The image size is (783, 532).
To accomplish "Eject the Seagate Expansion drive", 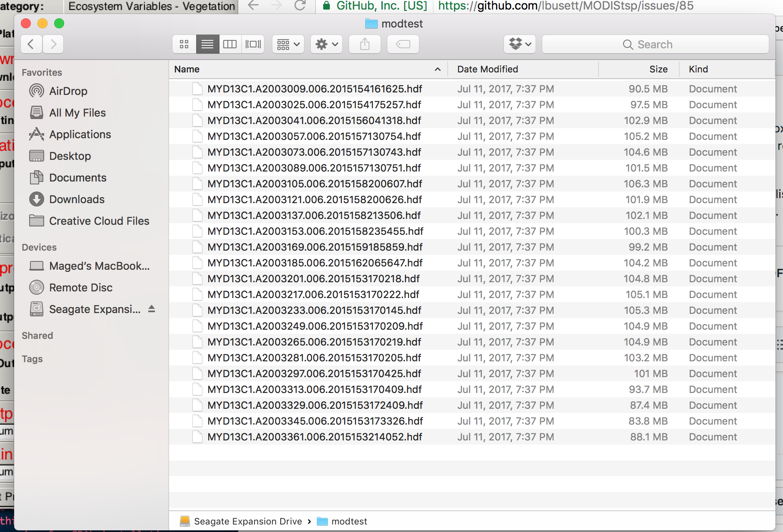I will (x=152, y=309).
